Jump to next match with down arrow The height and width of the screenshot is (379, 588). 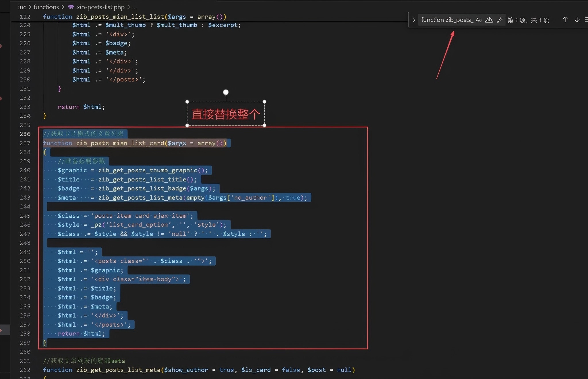[x=577, y=20]
